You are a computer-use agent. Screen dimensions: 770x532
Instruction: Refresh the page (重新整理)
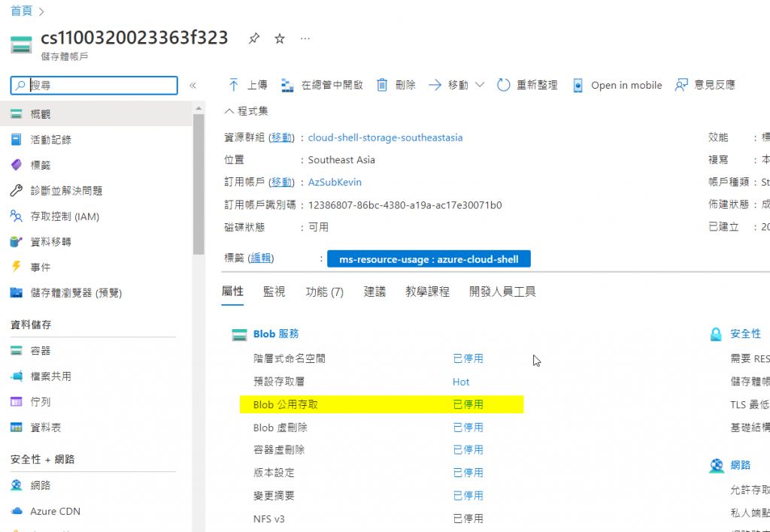[x=527, y=85]
